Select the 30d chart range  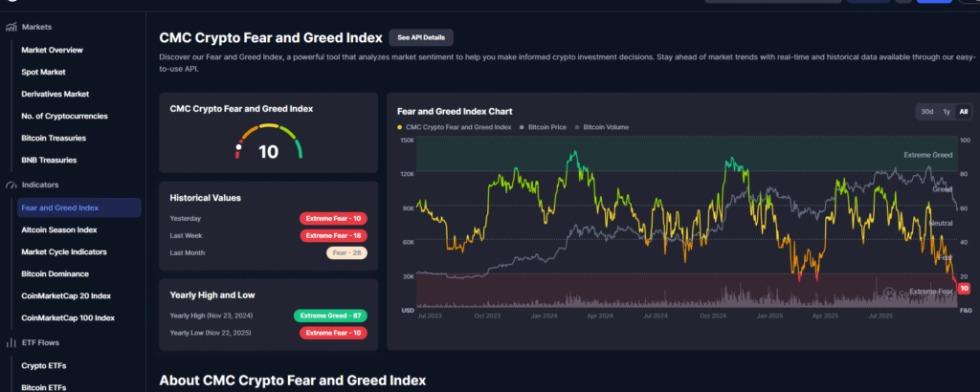(926, 112)
